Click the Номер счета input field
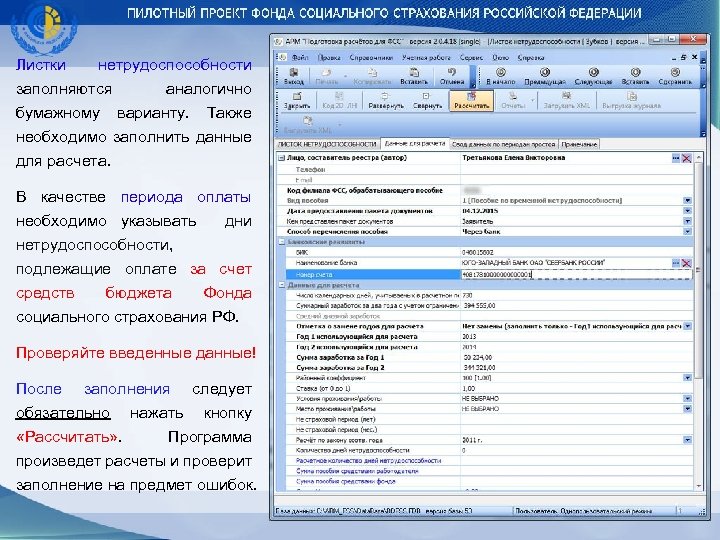The height and width of the screenshot is (540, 720). [x=576, y=275]
